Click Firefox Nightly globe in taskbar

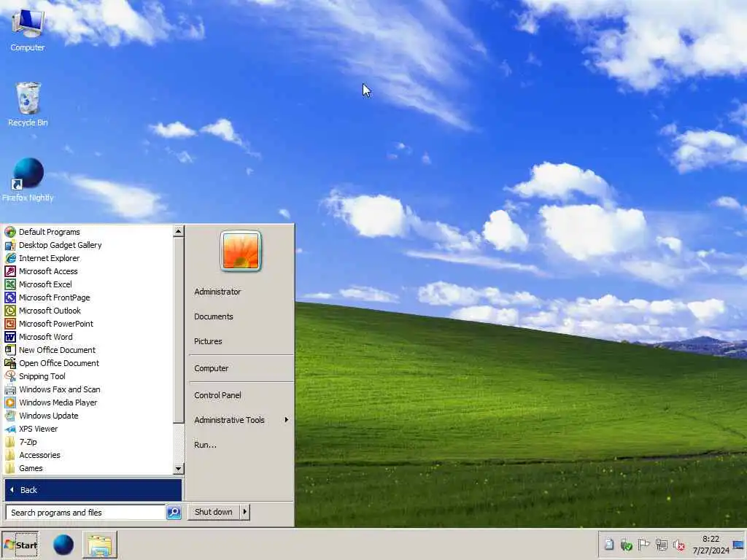pos(63,545)
